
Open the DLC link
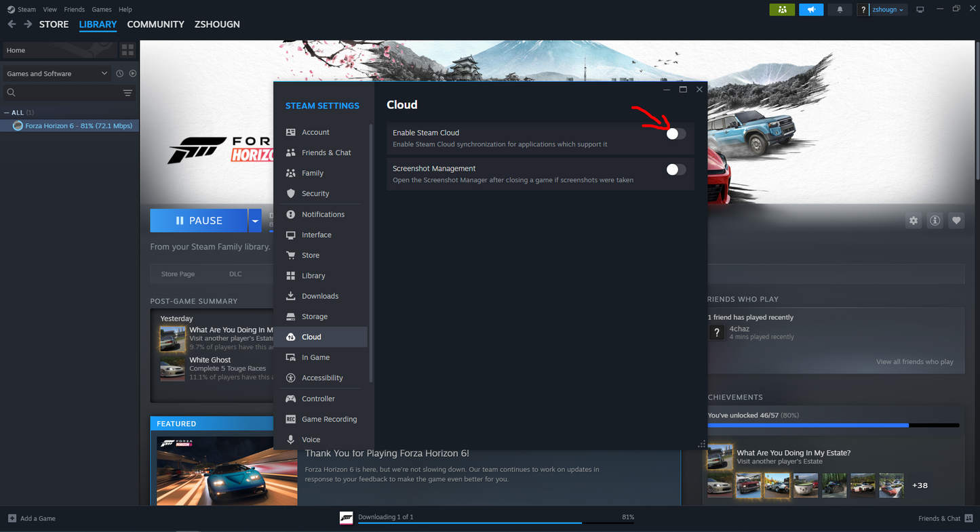pyautogui.click(x=235, y=274)
